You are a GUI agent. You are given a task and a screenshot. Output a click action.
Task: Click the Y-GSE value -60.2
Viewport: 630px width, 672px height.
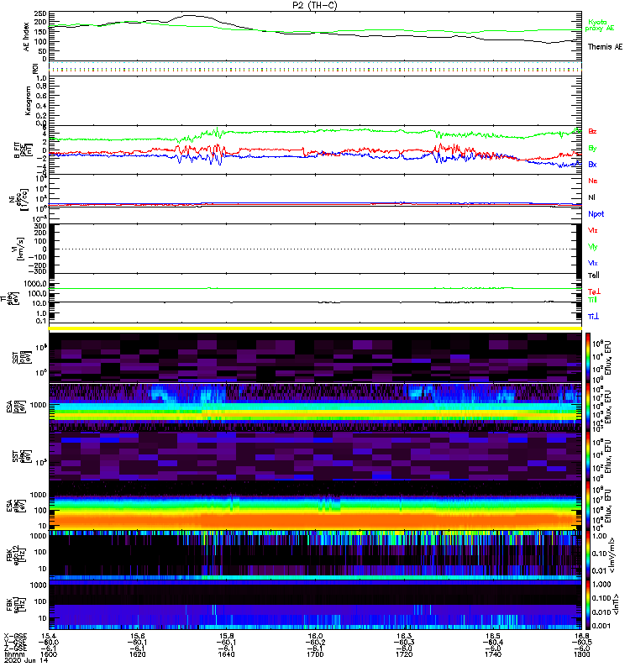coord(314,642)
